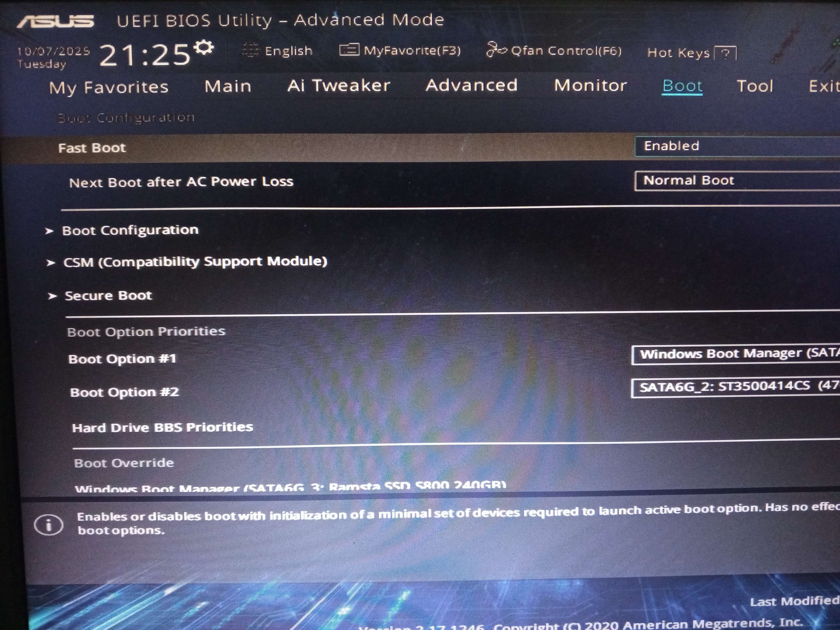This screenshot has width=840, height=630.
Task: Click the settings gear next to clock
Action: pyautogui.click(x=204, y=48)
